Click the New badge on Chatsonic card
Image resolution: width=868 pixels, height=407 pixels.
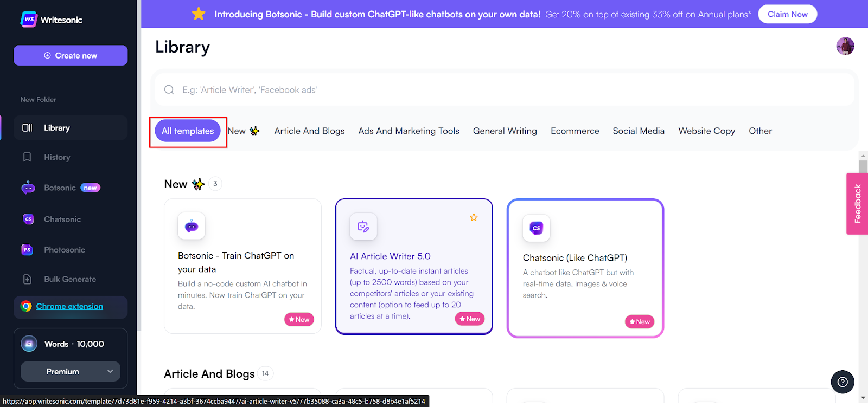pyautogui.click(x=640, y=322)
